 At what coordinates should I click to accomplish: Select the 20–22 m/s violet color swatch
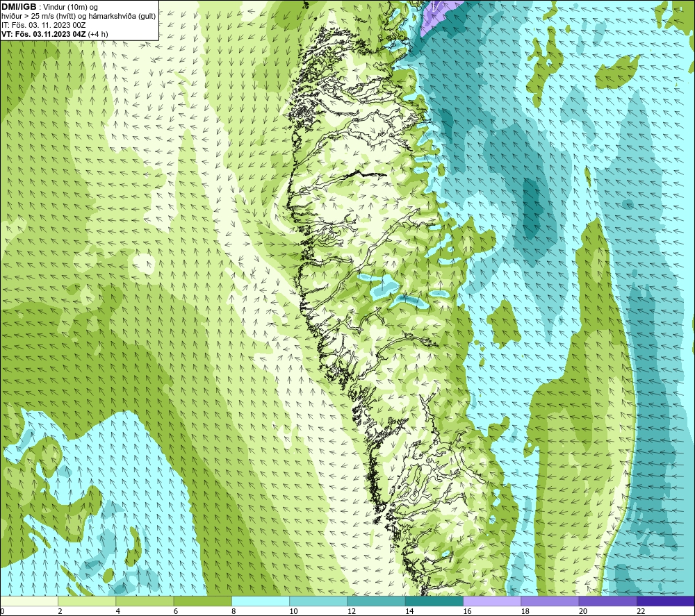[x=607, y=601]
